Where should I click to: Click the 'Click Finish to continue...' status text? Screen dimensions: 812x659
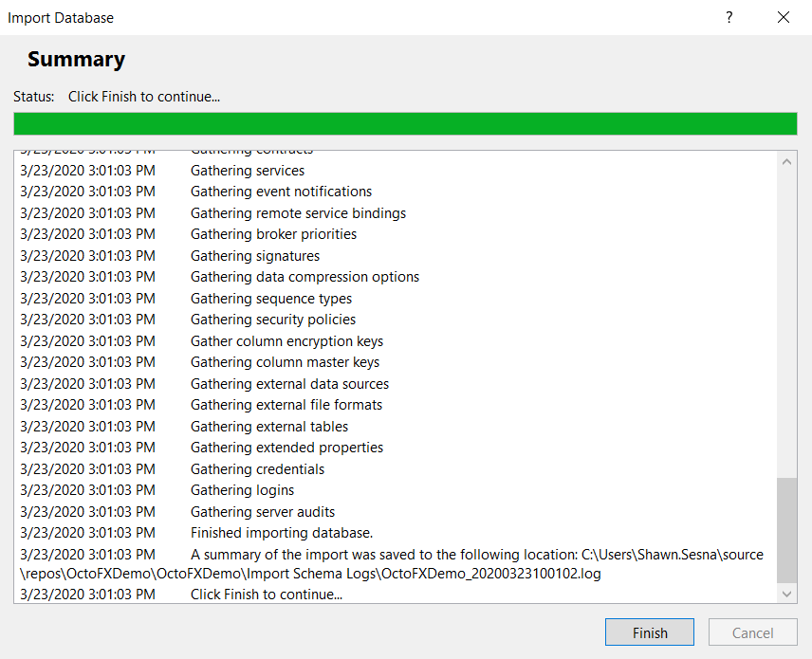[x=144, y=96]
